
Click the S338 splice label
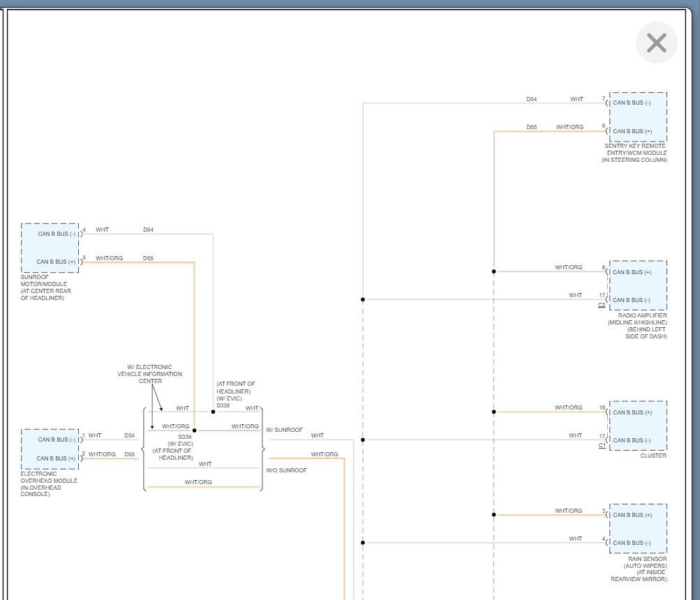pos(223,405)
